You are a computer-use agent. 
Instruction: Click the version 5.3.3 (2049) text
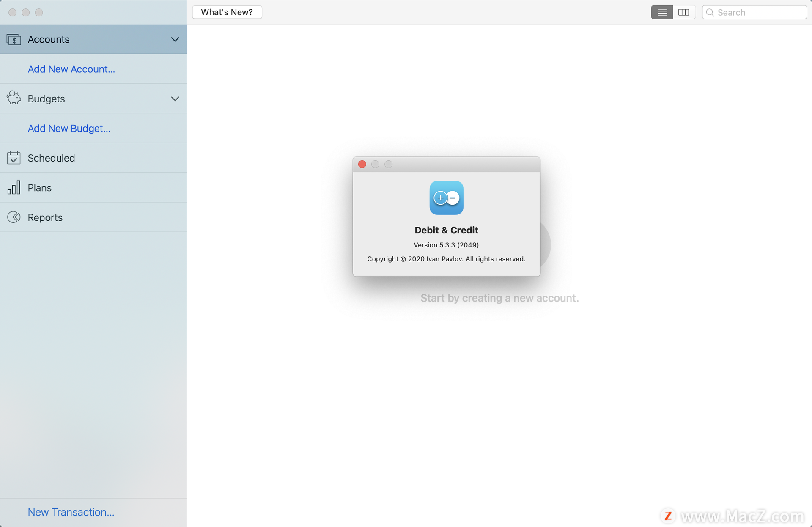click(446, 245)
